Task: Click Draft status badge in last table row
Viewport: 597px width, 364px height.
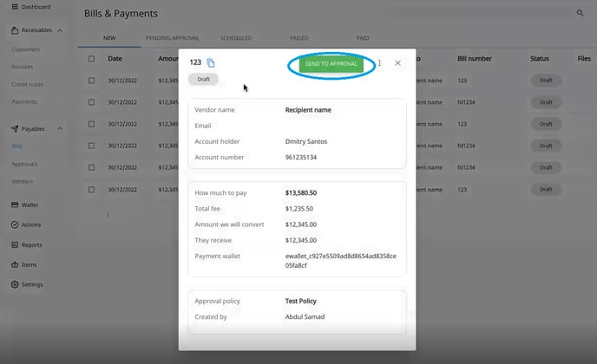Action: coord(546,189)
